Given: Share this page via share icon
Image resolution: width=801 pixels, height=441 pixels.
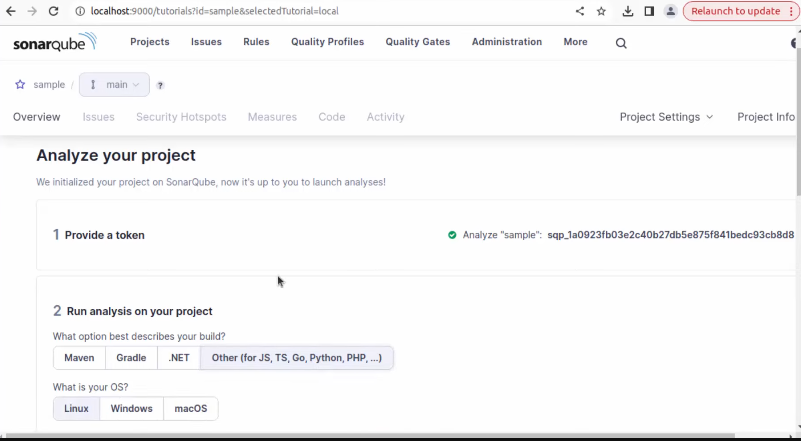Looking at the screenshot, I should [x=579, y=11].
